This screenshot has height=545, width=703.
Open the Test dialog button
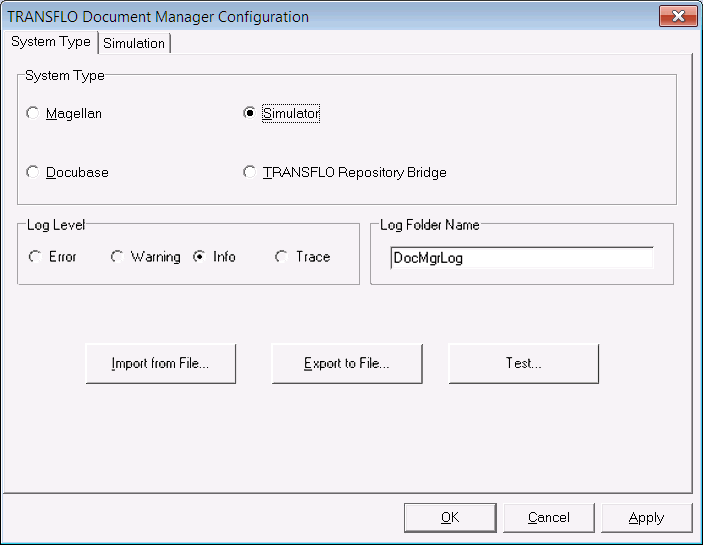click(524, 363)
